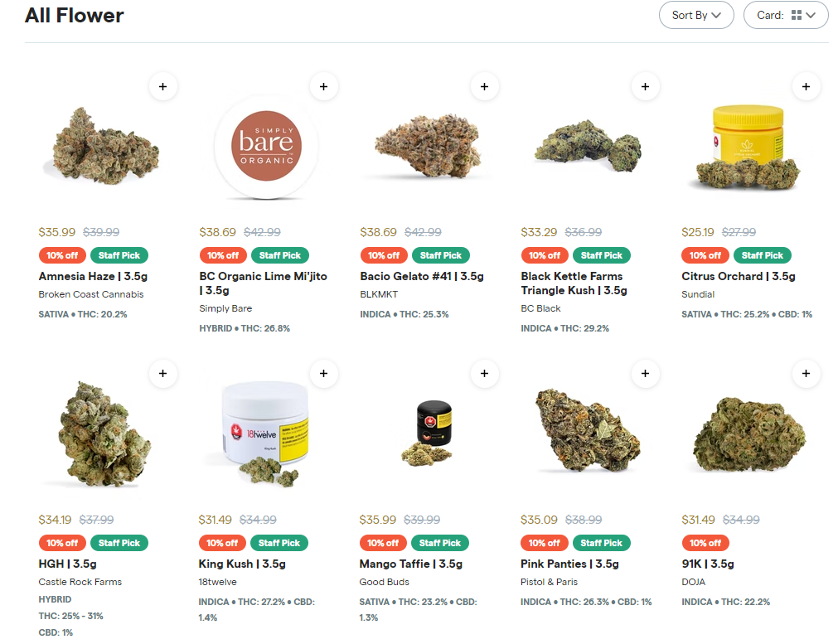Add Bacio Gelato #41 using plus icon

click(x=485, y=86)
